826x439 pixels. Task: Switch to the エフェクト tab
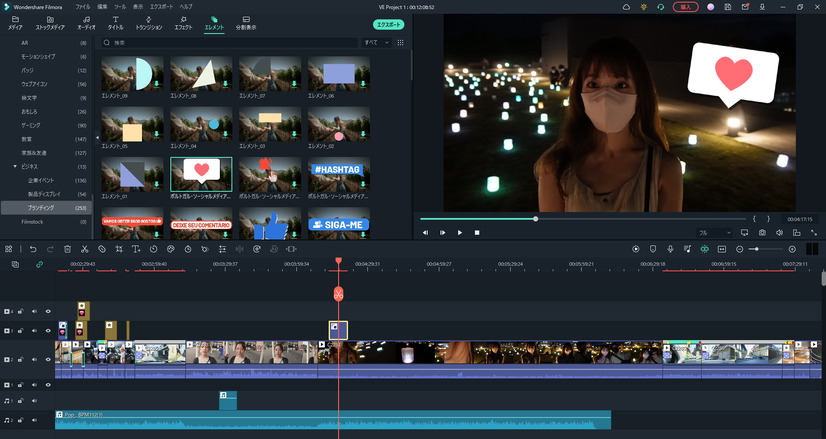(183, 23)
